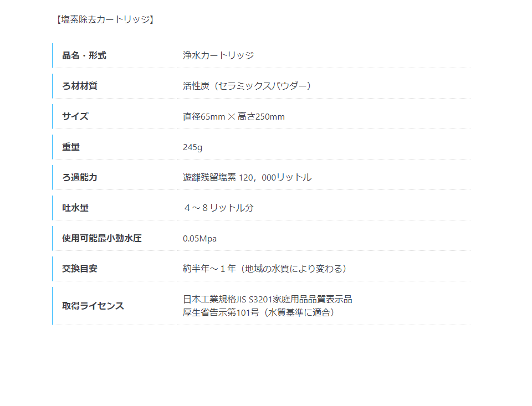Click 厚生省告示第101号 line
Screen dimensions: 532x406
coord(259,312)
